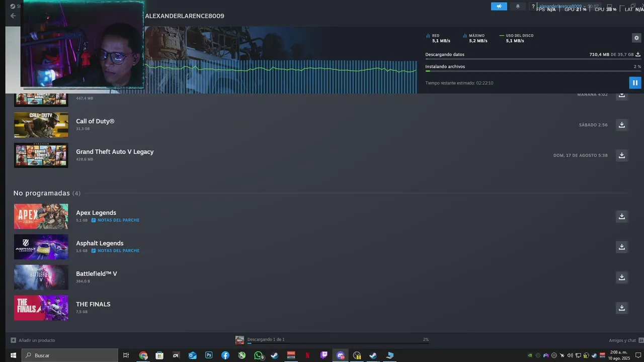Open Asphalt Legends thumbnail
Image resolution: width=644 pixels, height=362 pixels.
point(41,247)
